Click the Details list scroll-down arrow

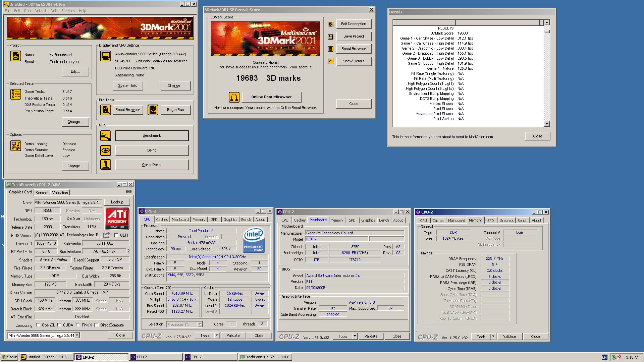pyautogui.click(x=547, y=124)
